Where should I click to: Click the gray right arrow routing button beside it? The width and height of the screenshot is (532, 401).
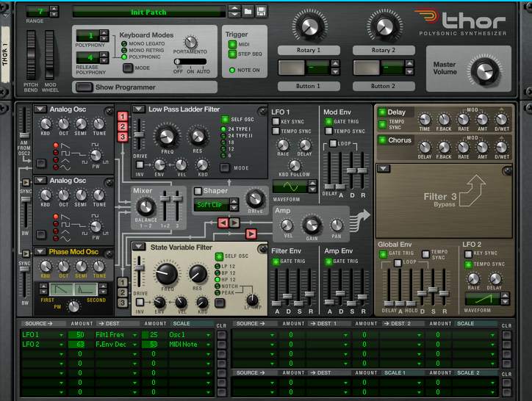click(235, 223)
